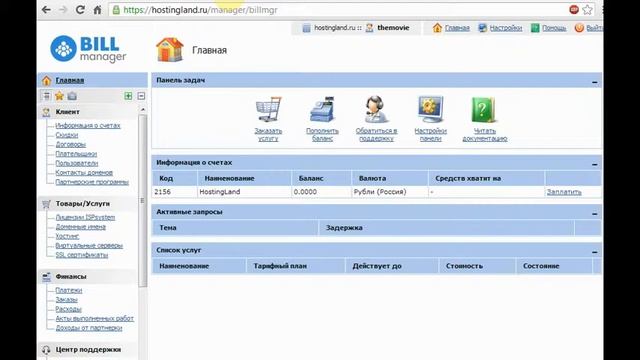Click the HostingLand account name cell
This screenshot has height=360, width=640.
point(244,192)
